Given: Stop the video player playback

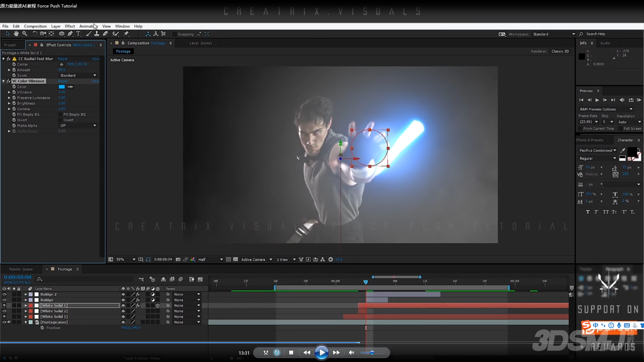Looking at the screenshot, I should (291, 353).
